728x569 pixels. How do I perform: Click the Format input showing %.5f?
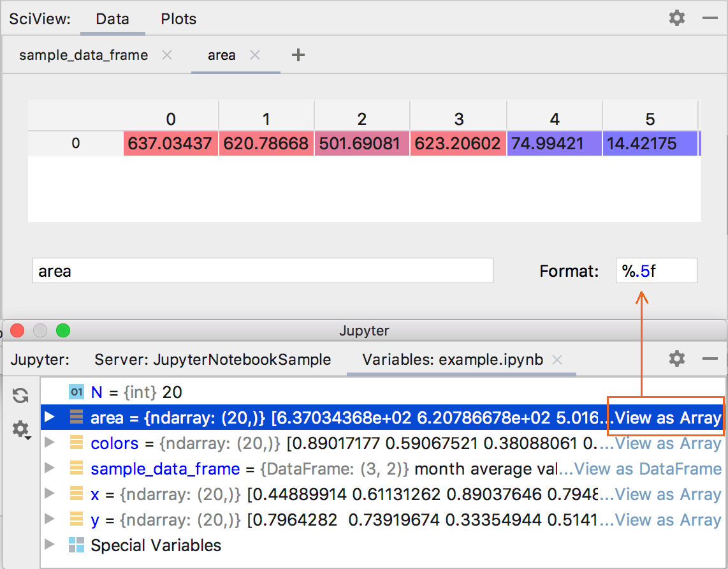click(x=656, y=270)
